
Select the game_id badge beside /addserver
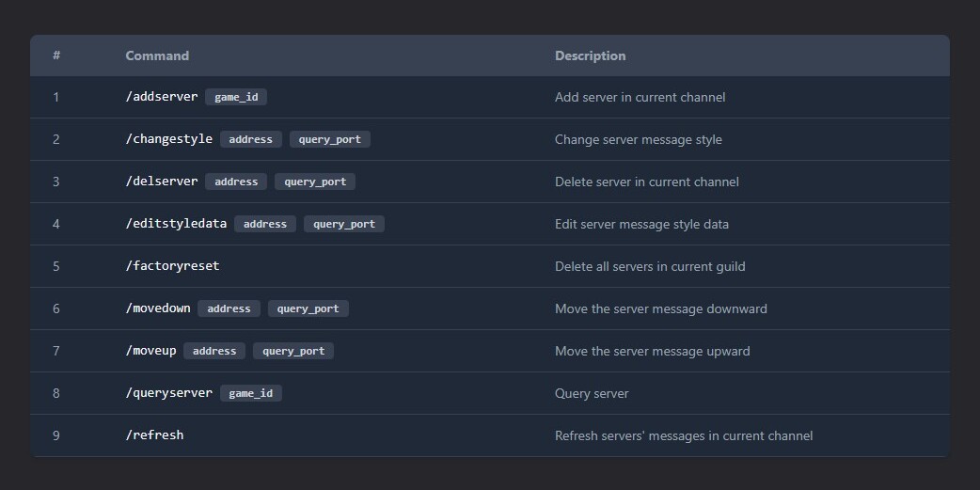pyautogui.click(x=236, y=97)
